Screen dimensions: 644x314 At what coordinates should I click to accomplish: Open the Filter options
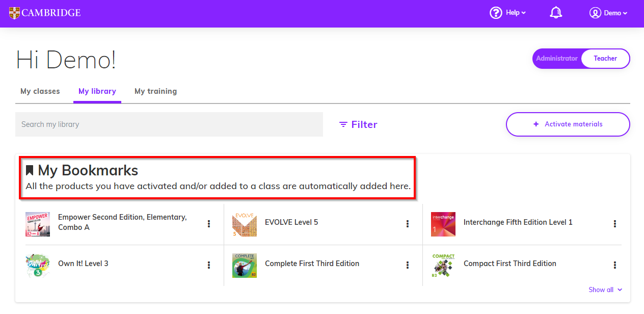tap(359, 124)
